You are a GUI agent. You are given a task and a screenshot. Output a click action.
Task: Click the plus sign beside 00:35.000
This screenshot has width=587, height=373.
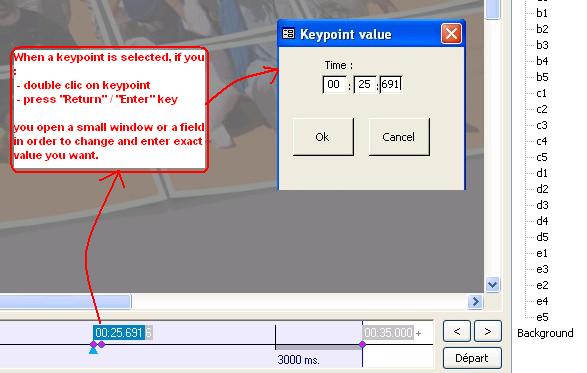pos(418,333)
